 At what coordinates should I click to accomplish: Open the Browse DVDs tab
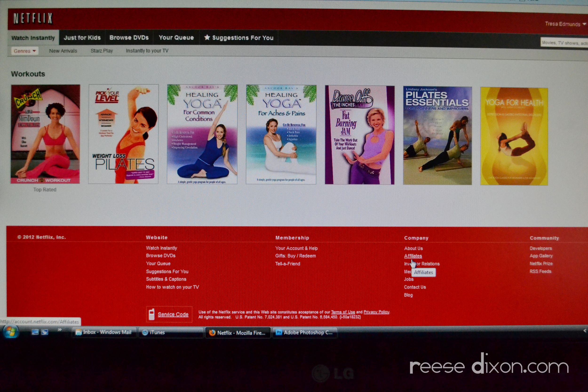pyautogui.click(x=129, y=38)
